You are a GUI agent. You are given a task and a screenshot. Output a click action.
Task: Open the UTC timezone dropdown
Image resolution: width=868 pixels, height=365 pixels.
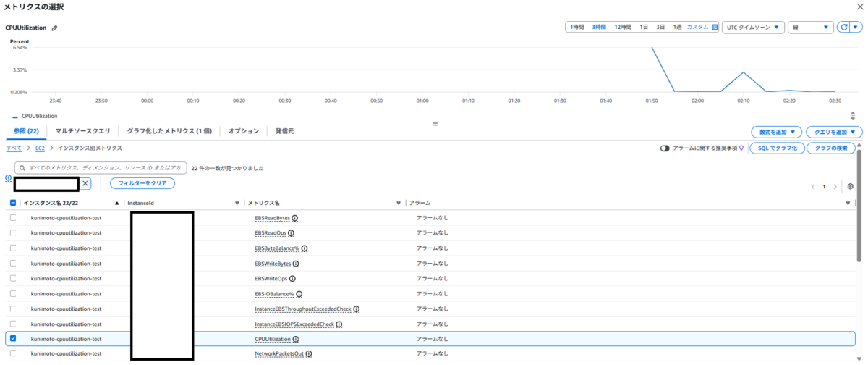[754, 27]
